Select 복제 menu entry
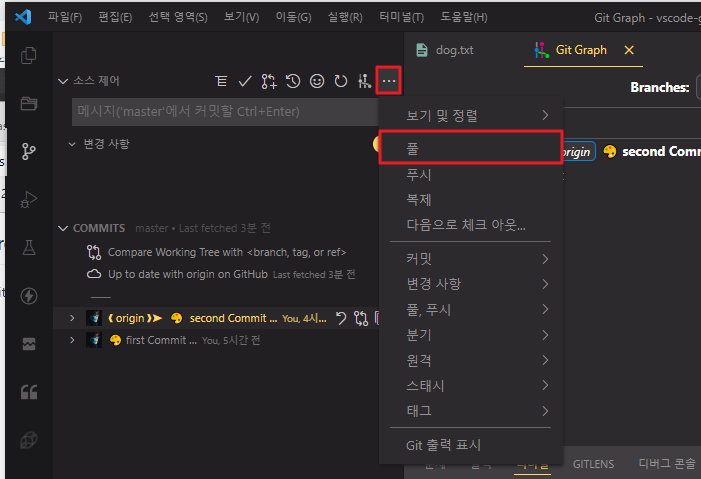Screen dimensions: 701x479 (x=471, y=199)
